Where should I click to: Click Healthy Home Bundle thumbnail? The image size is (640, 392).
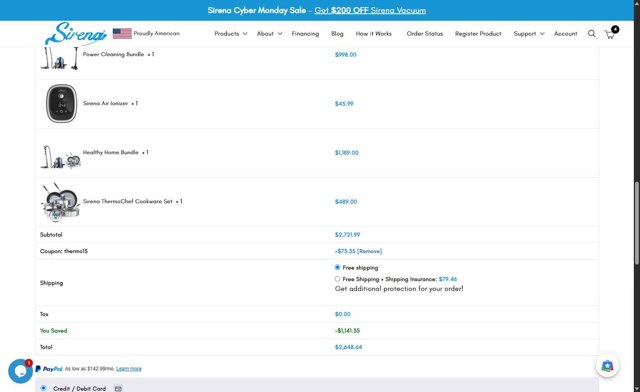(x=60, y=157)
